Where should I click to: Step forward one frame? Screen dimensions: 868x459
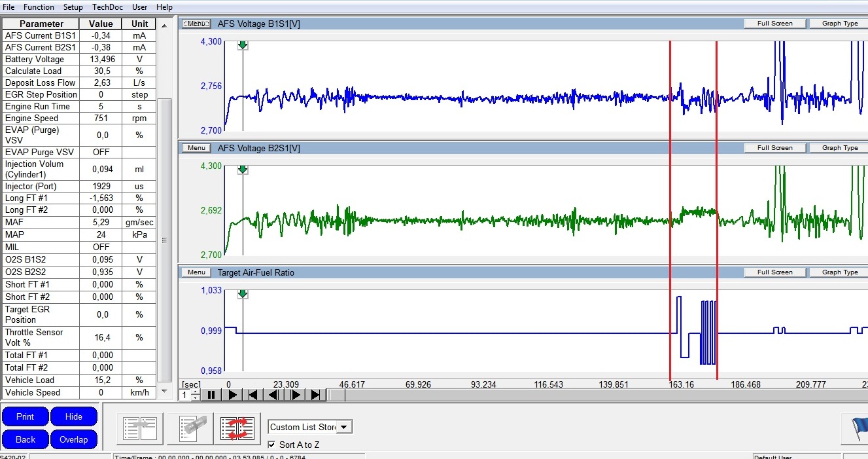point(295,395)
